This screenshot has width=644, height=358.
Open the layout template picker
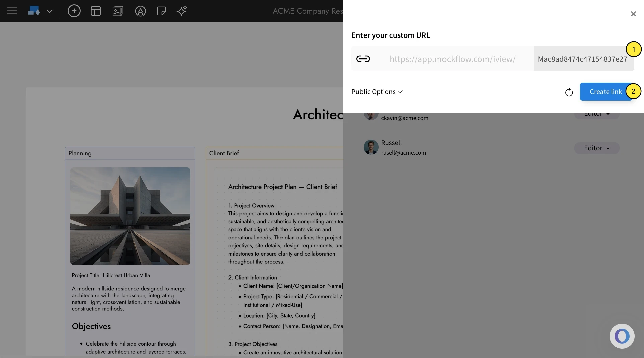(x=96, y=11)
